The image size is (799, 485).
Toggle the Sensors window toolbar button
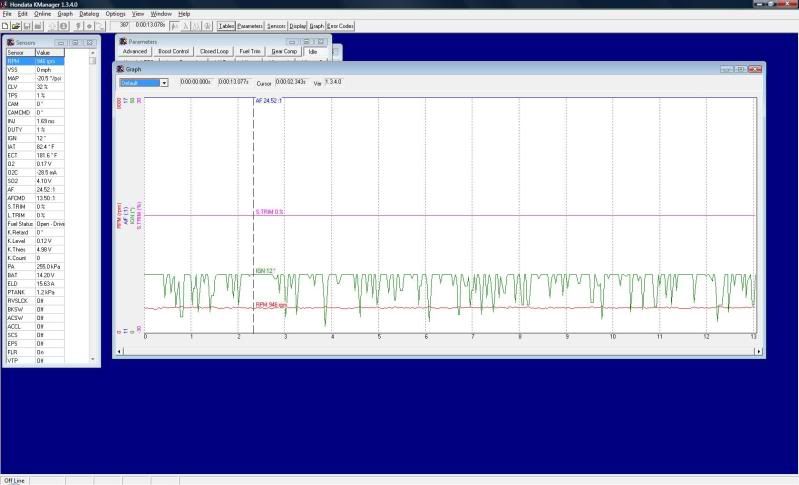(276, 25)
